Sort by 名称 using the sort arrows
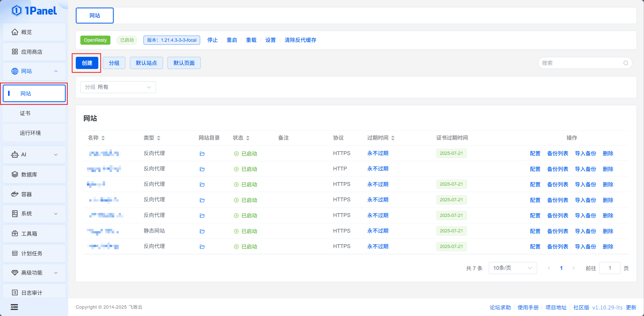The width and height of the screenshot is (644, 316). [103, 138]
